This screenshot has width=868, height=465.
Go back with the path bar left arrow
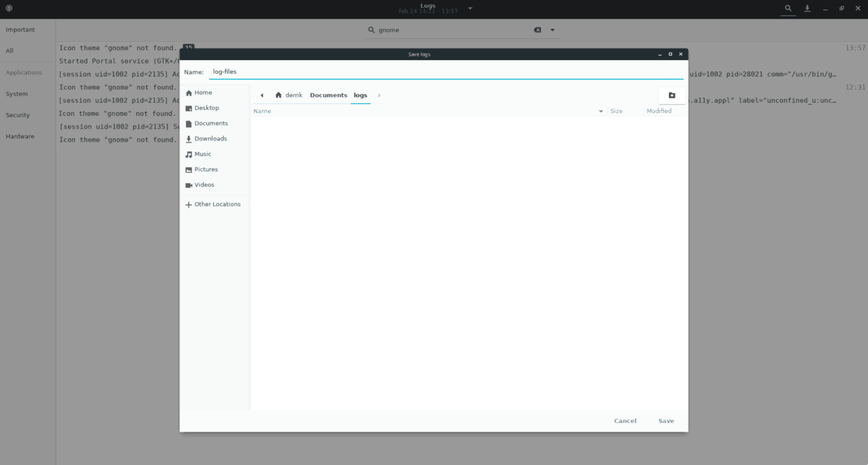tap(262, 95)
